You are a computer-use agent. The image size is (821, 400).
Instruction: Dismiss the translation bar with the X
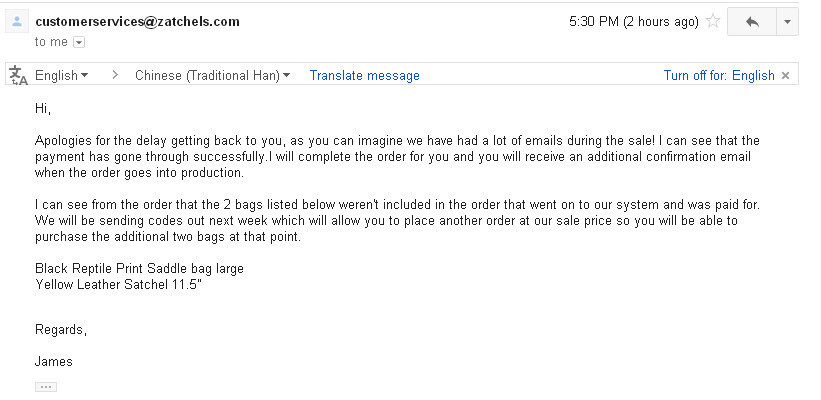[786, 75]
